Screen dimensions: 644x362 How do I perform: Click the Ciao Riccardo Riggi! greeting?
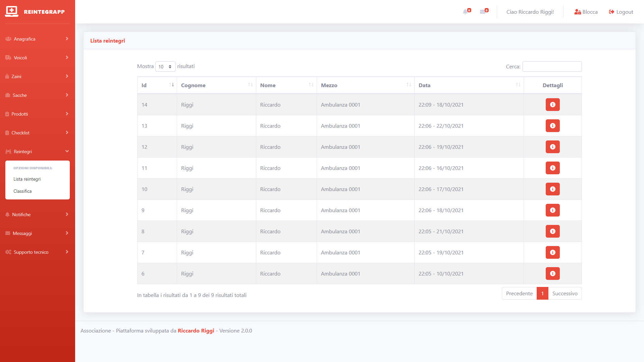[x=530, y=12]
